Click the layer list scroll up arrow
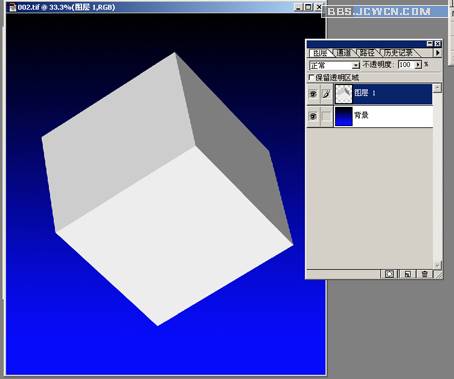The height and width of the screenshot is (379, 454). coord(437,88)
